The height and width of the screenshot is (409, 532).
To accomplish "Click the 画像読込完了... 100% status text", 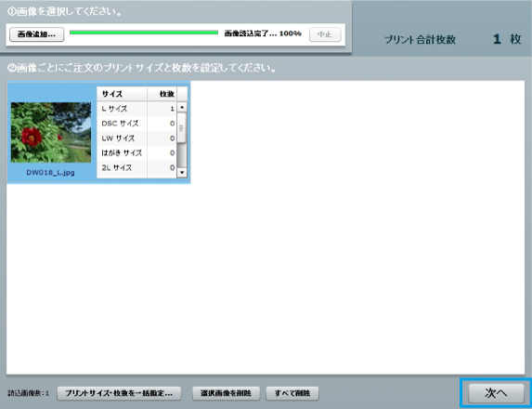I will [x=263, y=33].
